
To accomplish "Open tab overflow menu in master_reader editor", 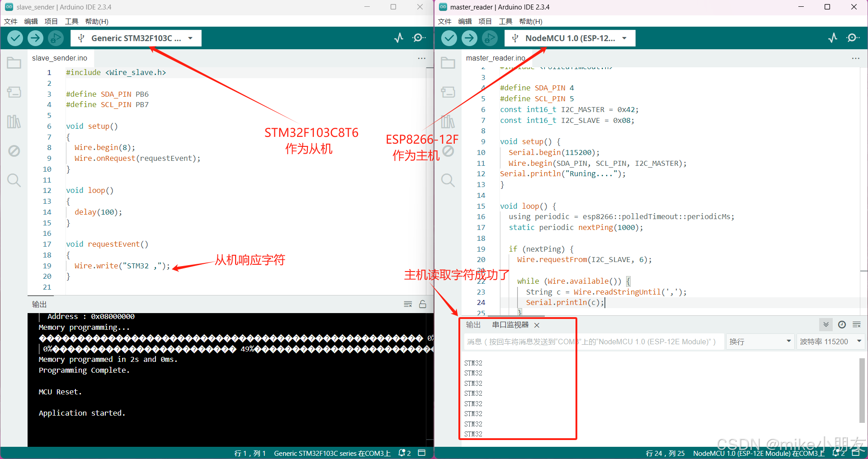I will point(856,58).
